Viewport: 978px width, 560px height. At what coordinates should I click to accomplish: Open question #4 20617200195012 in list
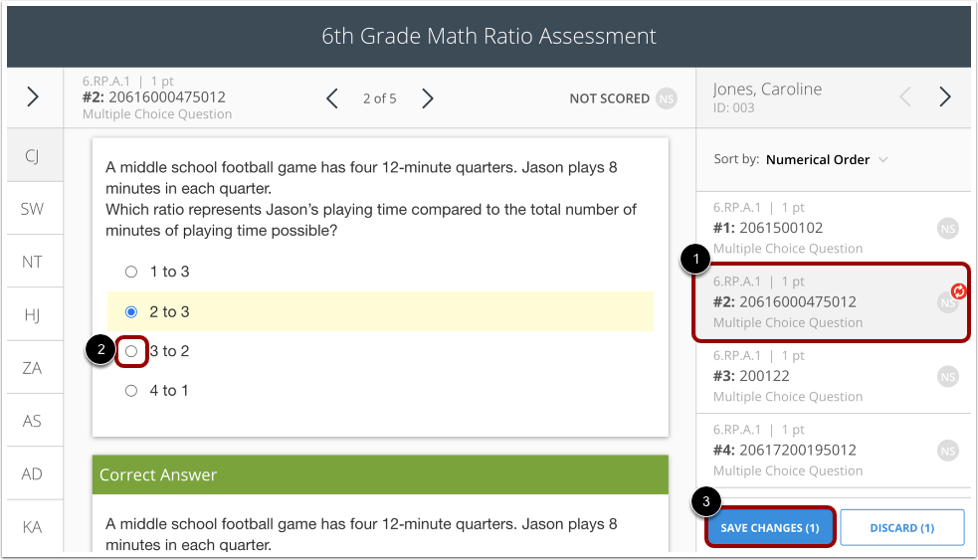[834, 451]
